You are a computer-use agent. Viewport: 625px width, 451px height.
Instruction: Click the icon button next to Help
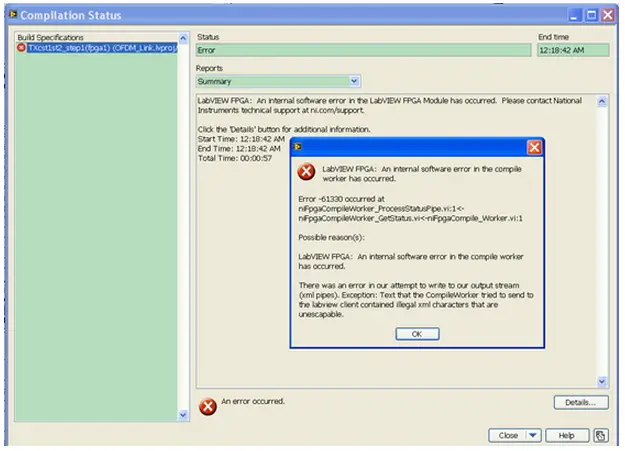(601, 435)
